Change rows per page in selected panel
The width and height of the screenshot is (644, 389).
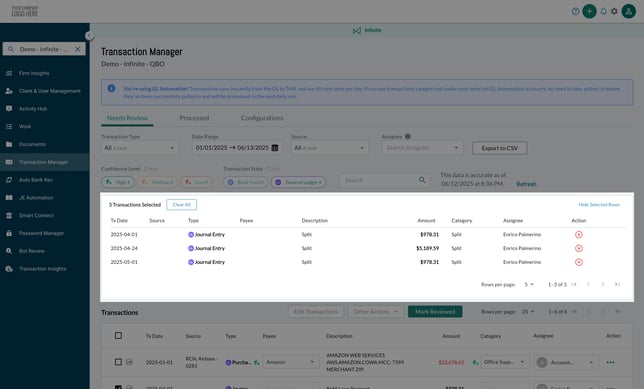click(x=529, y=284)
